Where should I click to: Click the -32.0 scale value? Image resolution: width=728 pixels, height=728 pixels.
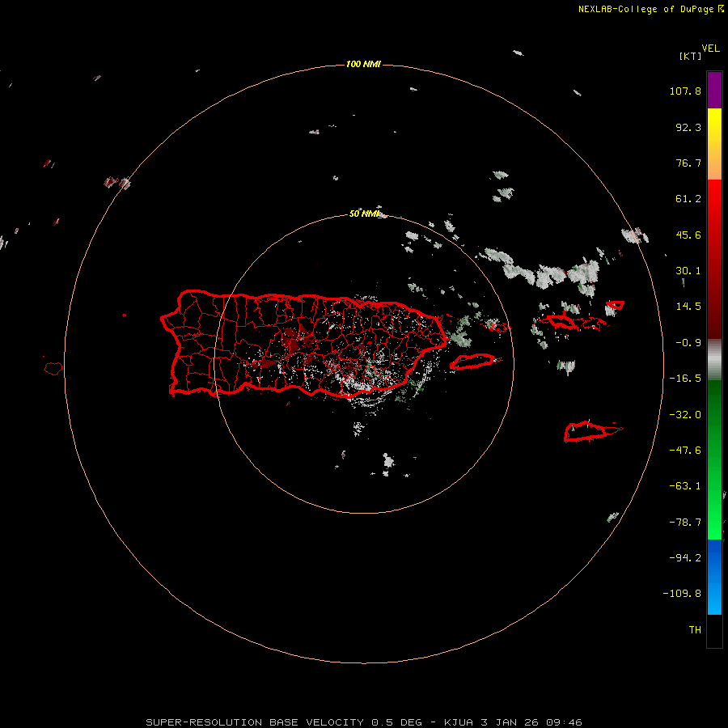(685, 415)
